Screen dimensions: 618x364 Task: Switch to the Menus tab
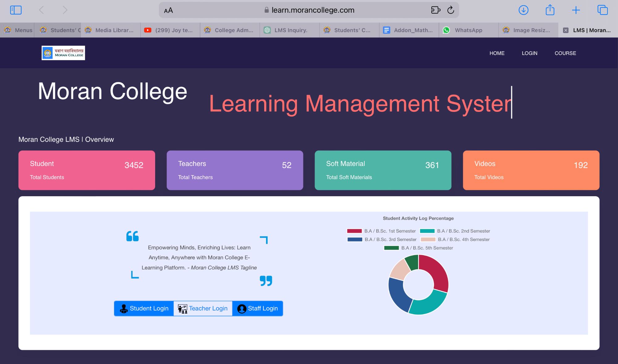click(17, 30)
